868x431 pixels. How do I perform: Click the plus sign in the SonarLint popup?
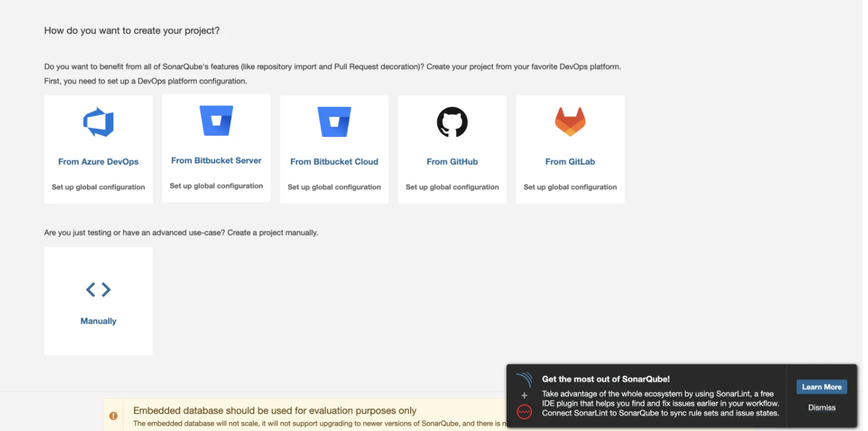524,396
